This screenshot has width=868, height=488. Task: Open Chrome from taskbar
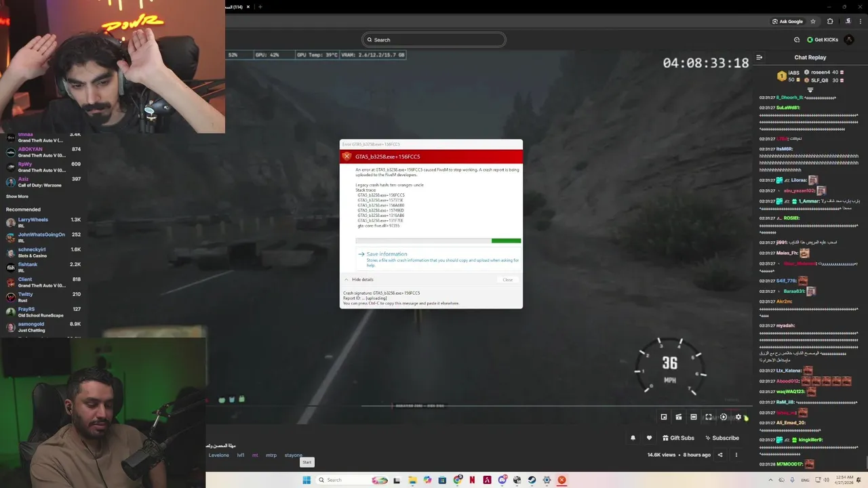457,480
